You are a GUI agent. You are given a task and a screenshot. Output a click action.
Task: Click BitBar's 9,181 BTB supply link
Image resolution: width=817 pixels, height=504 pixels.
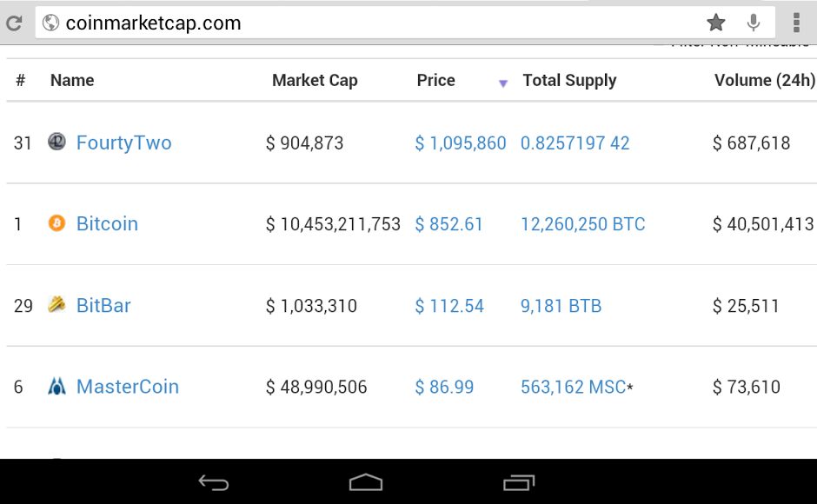(x=561, y=306)
